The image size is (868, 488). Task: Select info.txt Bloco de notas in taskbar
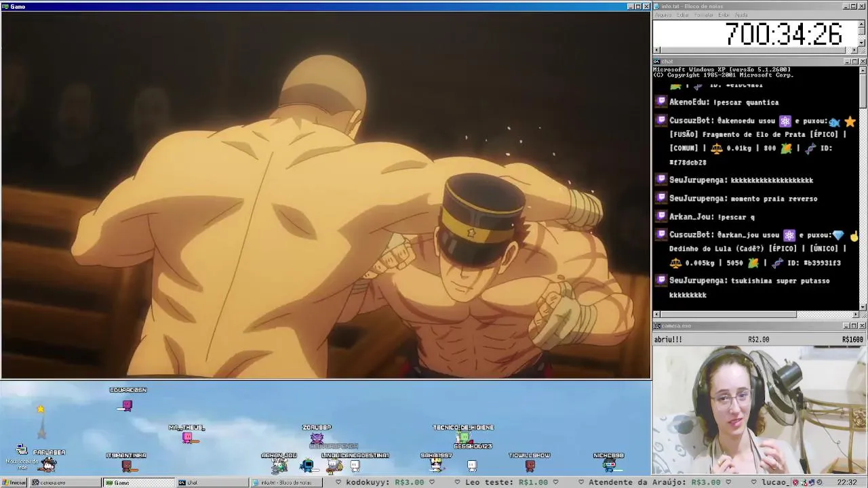[286, 483]
